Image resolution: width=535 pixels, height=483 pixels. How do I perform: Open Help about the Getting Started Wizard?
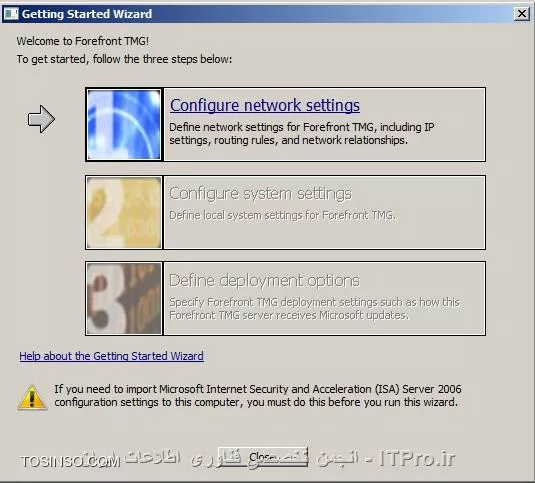(x=112, y=356)
